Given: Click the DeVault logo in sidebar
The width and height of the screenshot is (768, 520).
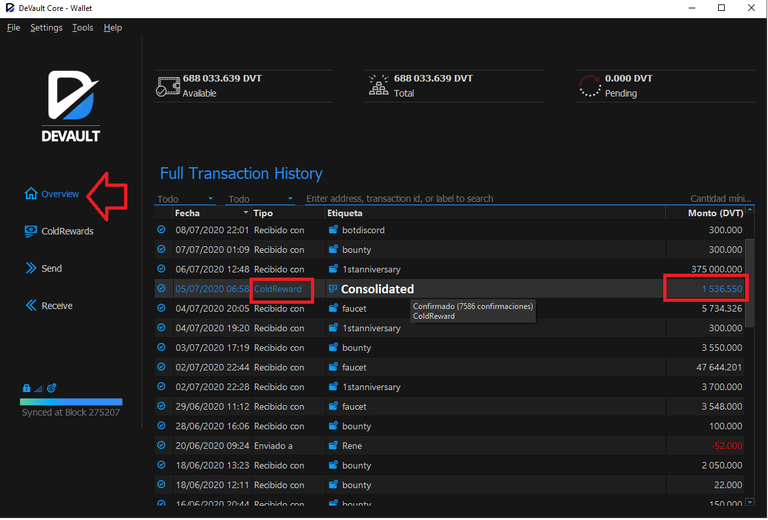Looking at the screenshot, I should pyautogui.click(x=71, y=106).
